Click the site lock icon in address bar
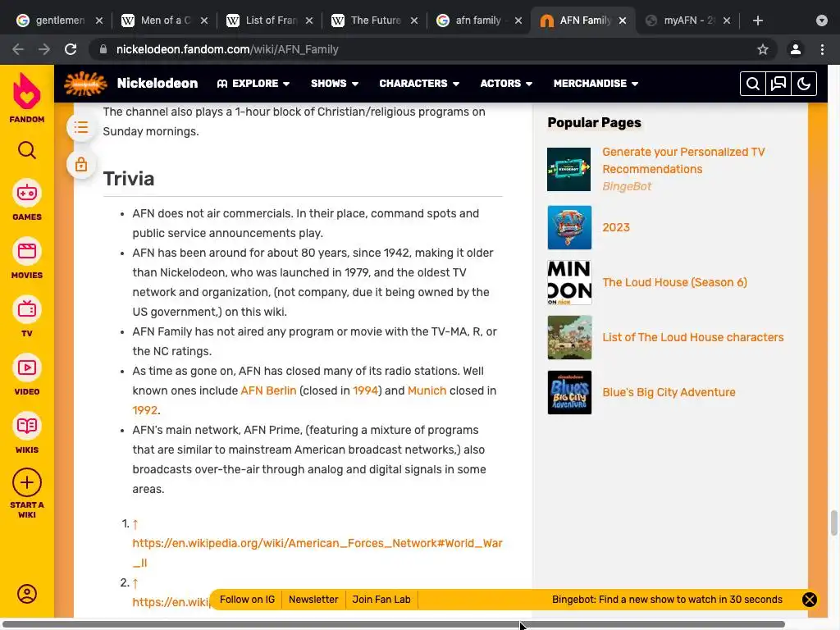Image resolution: width=840 pixels, height=630 pixels. pos(103,49)
